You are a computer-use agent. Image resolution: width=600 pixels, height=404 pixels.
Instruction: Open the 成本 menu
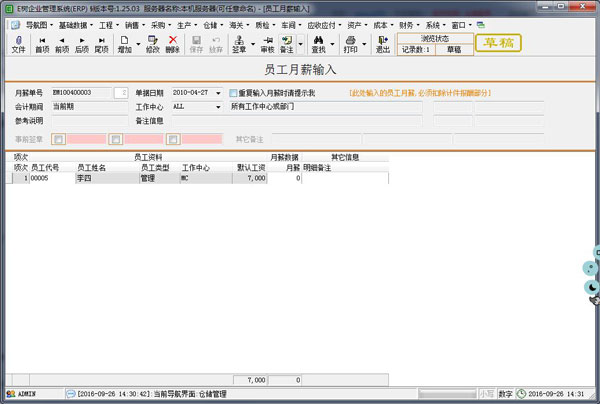pos(383,25)
